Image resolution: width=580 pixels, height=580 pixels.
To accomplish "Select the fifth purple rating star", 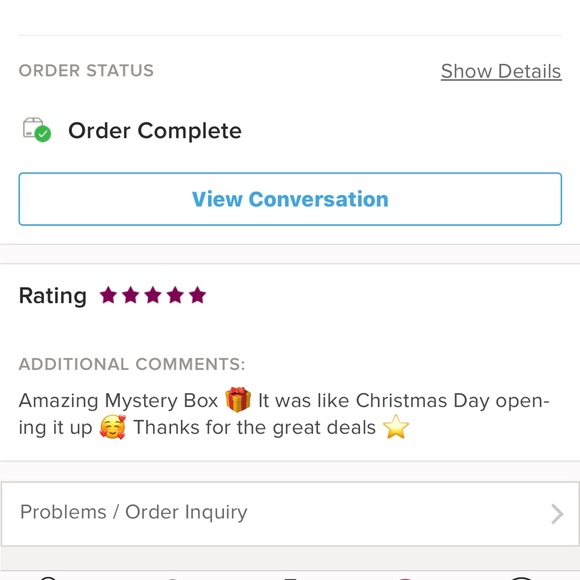I will [x=197, y=295].
